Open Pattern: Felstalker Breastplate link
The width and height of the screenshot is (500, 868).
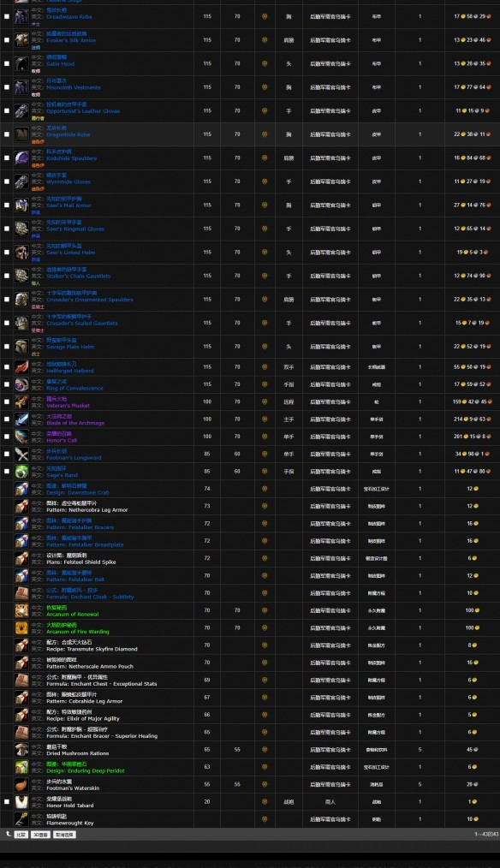click(x=86, y=544)
